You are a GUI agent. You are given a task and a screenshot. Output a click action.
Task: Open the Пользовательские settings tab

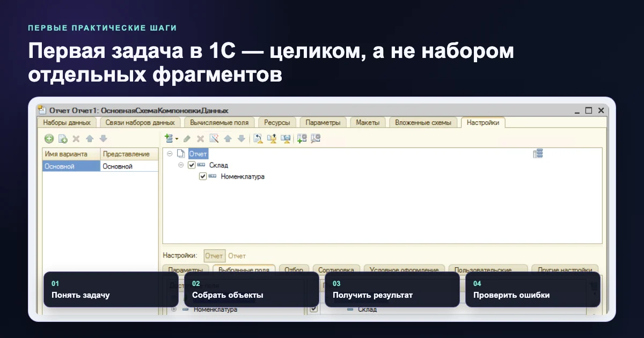[x=488, y=269]
